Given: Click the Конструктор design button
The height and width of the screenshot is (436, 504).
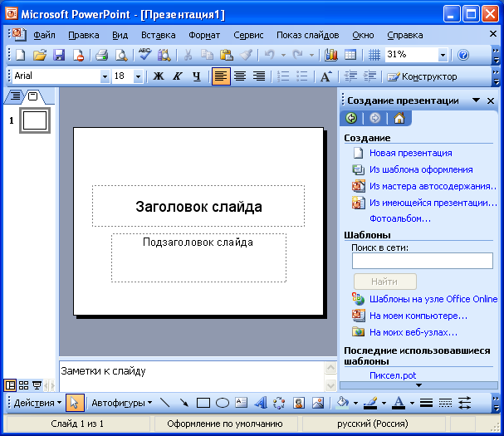Looking at the screenshot, I should tap(422, 76).
